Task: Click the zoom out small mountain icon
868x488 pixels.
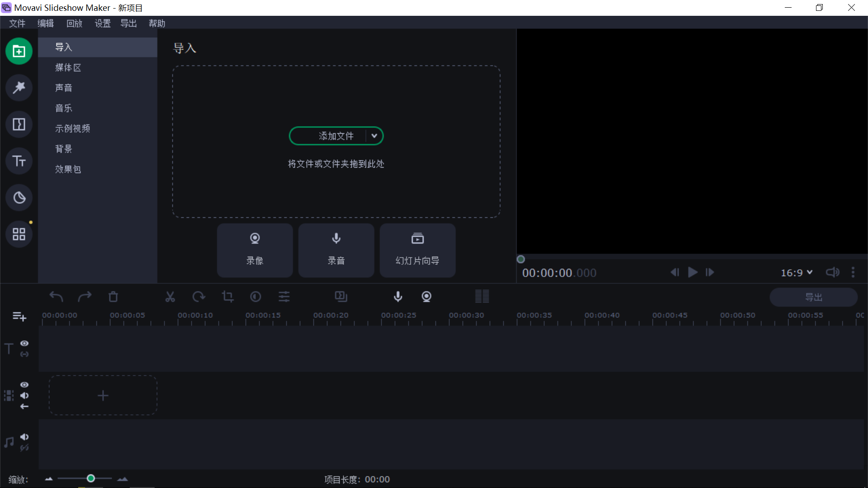Action: coord(49,479)
